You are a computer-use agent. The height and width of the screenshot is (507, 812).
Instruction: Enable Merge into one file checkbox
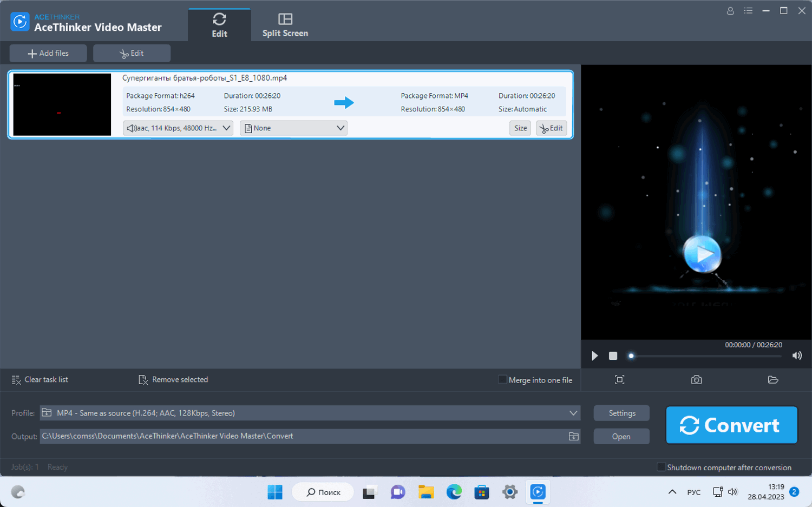coord(502,380)
